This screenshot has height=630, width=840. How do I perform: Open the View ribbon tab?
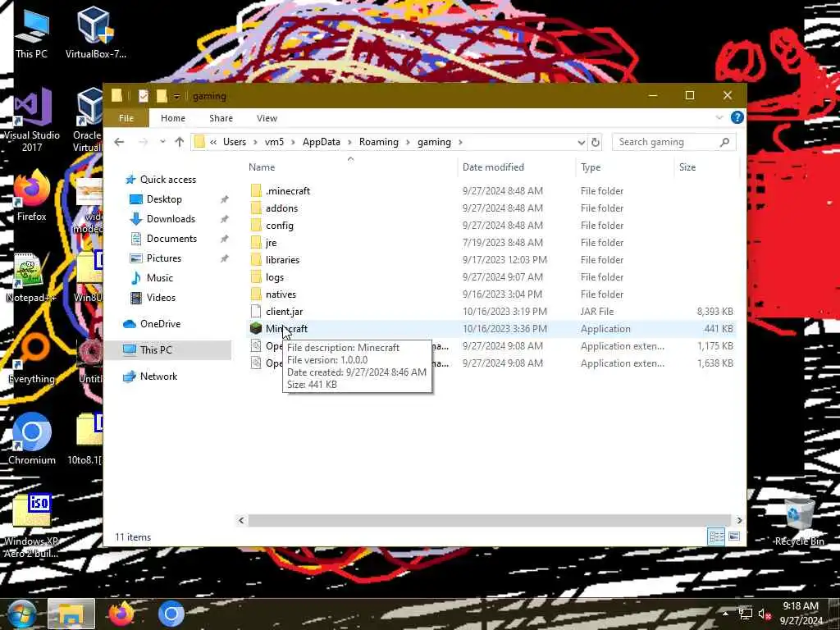pos(267,118)
